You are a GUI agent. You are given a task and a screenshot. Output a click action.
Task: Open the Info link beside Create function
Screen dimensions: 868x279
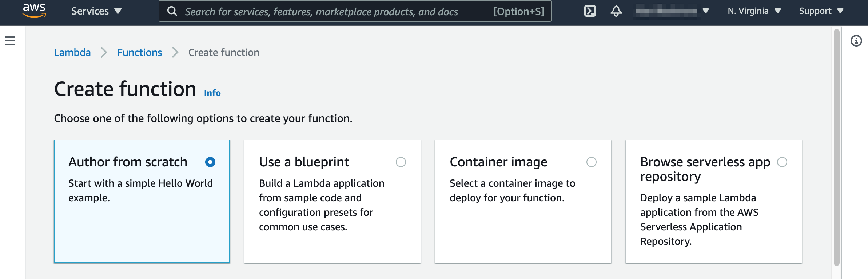212,93
